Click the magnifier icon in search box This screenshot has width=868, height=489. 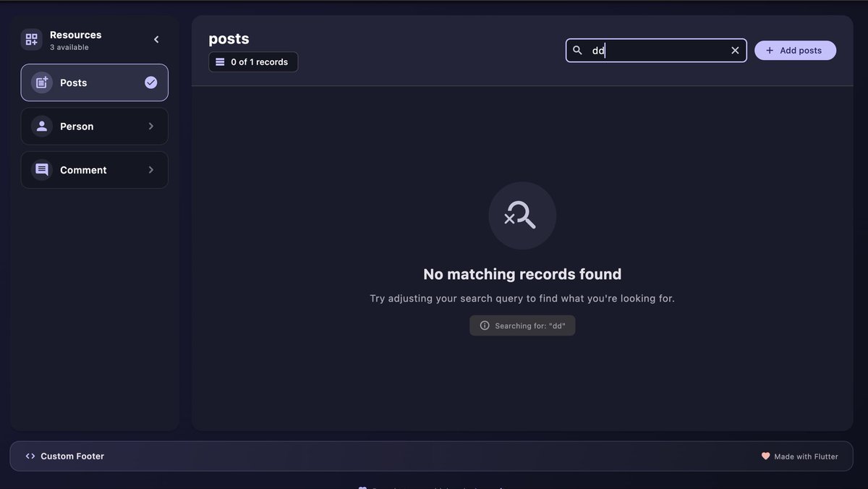tap(577, 51)
